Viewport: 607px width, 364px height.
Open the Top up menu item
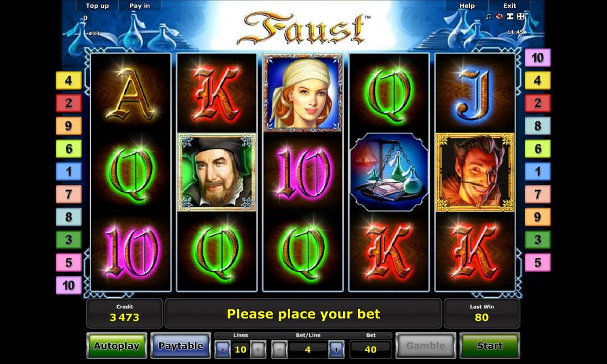(97, 6)
